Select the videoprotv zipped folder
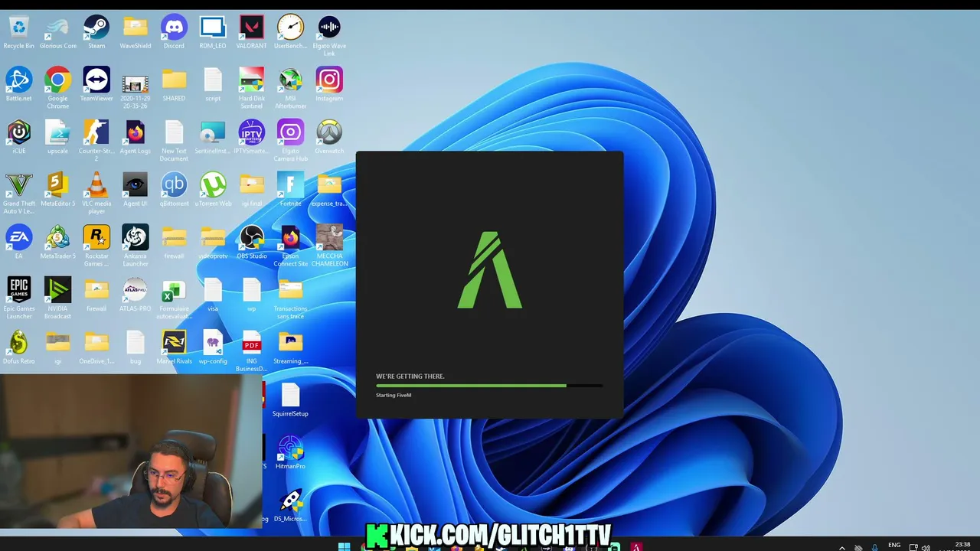This screenshot has width=980, height=551. pos(213,237)
